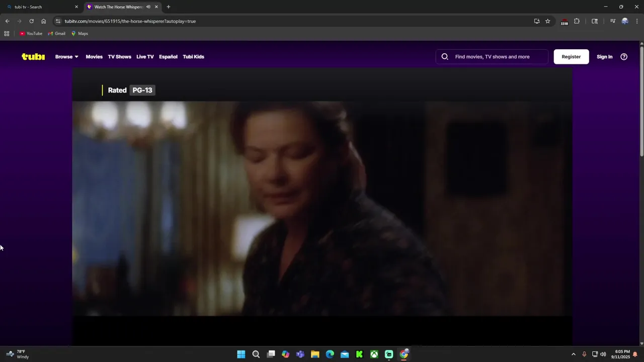This screenshot has height=362, width=644.
Task: Open Chrome three-dot menu
Action: tap(637, 21)
